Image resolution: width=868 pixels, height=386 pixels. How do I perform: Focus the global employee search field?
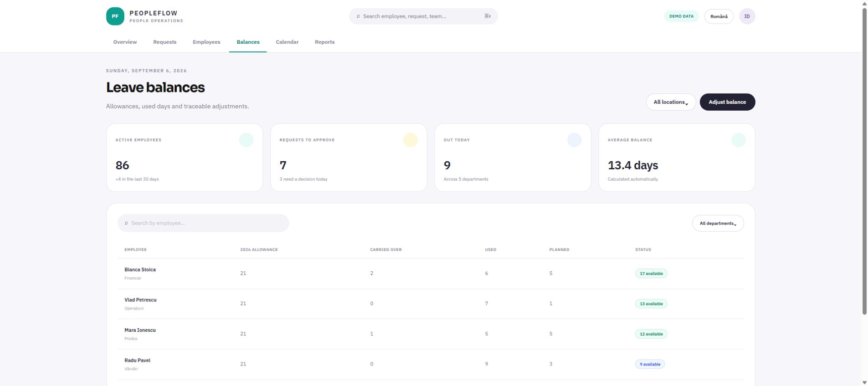coord(423,16)
